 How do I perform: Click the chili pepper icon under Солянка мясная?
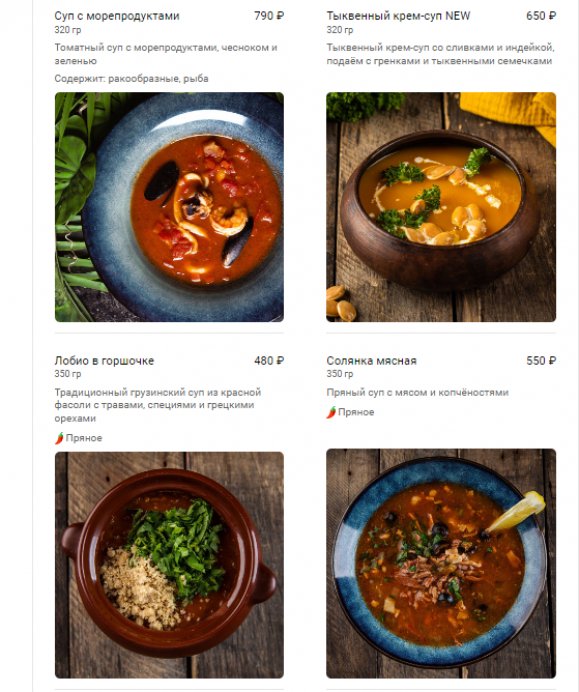[331, 412]
